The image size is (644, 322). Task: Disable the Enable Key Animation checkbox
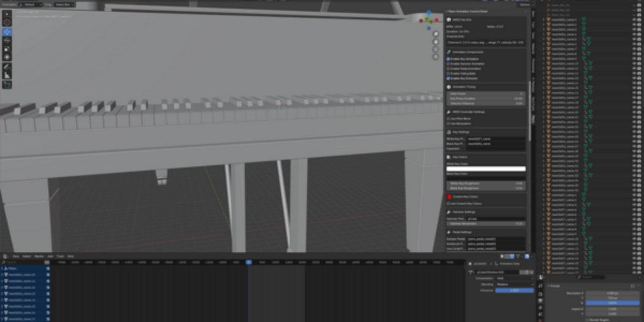click(449, 59)
